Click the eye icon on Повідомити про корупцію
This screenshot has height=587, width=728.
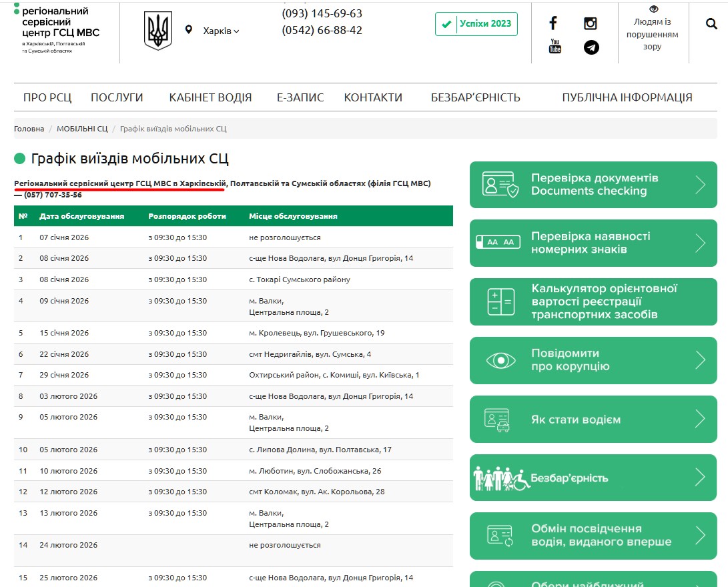500,360
